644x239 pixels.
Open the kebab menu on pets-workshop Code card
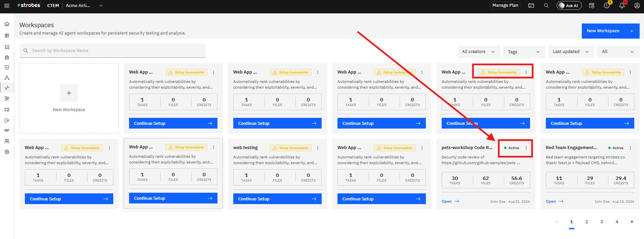(526, 148)
